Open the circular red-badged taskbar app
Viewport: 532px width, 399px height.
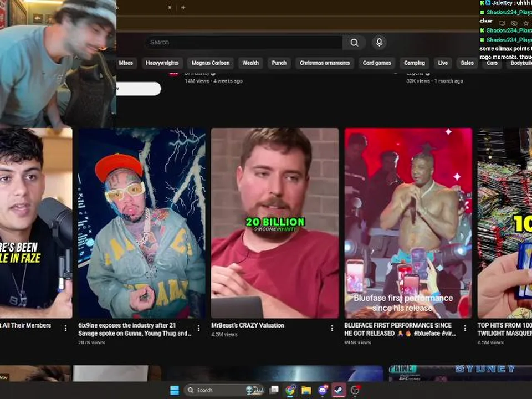tap(355, 390)
